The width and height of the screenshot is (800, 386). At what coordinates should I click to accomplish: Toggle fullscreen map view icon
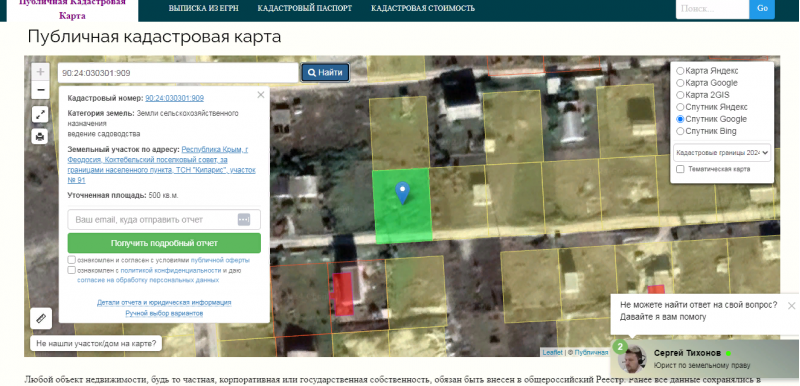40,115
